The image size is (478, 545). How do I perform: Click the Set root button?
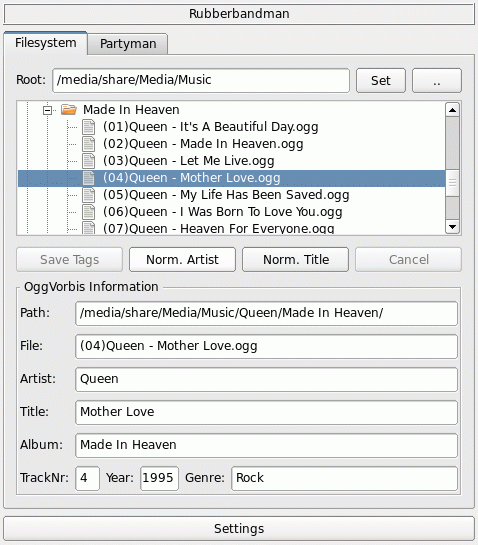381,81
